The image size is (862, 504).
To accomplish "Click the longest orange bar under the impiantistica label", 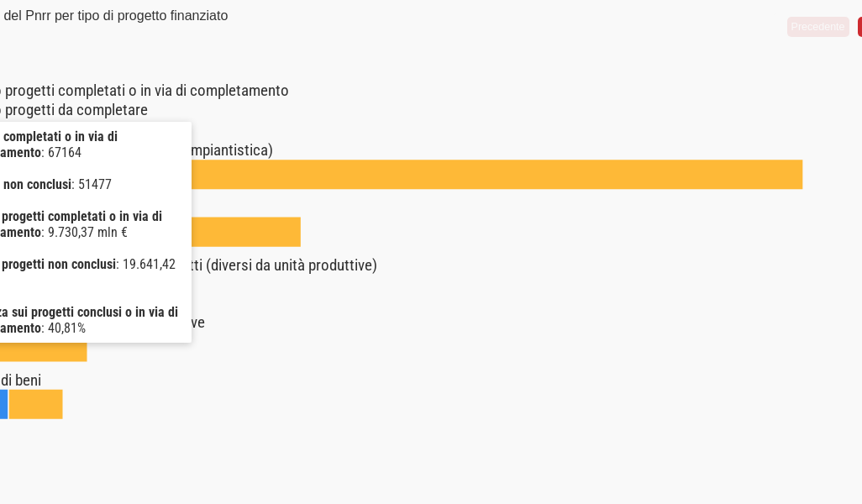I will click(x=496, y=175).
